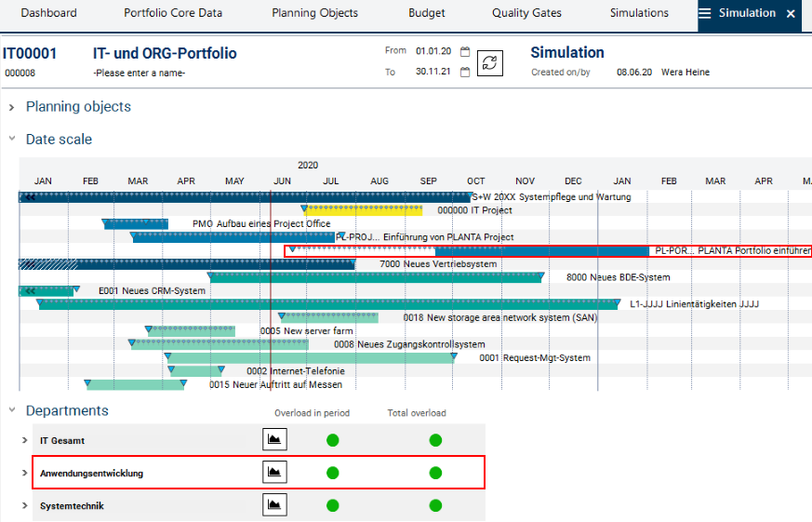812x522 pixels.
Task: Select the yellow IT Project gantt bar
Action: tap(363, 210)
